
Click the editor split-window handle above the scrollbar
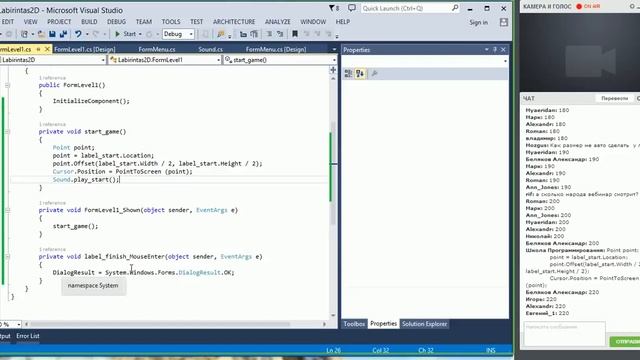point(333,70)
